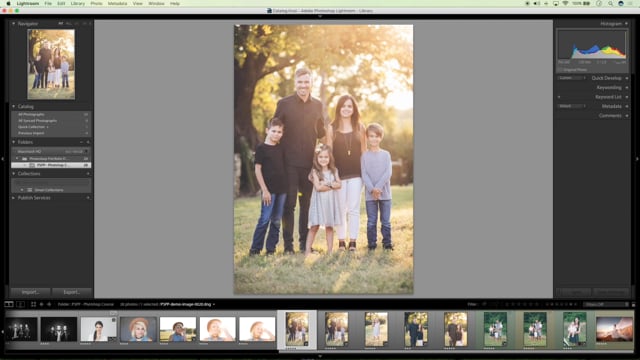640x360 pixels.
Task: Open Spotlight search in the menu bar
Action: click(611, 3)
